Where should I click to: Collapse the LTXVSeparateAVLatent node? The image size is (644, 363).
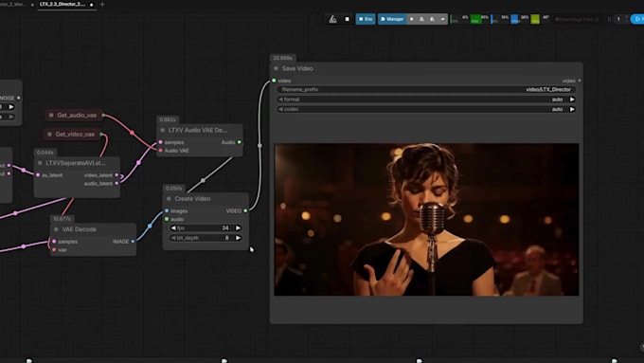pyautogui.click(x=40, y=163)
